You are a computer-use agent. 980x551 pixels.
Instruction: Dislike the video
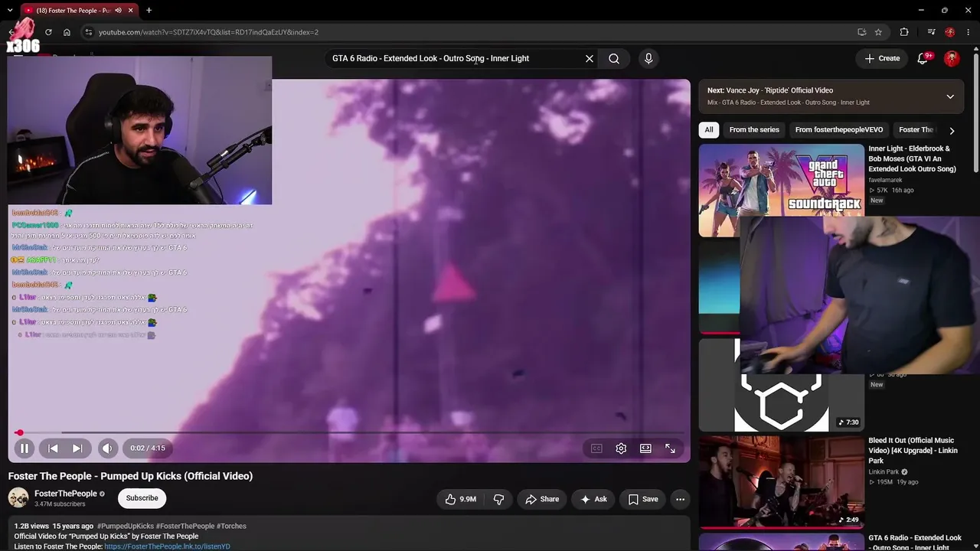498,499
